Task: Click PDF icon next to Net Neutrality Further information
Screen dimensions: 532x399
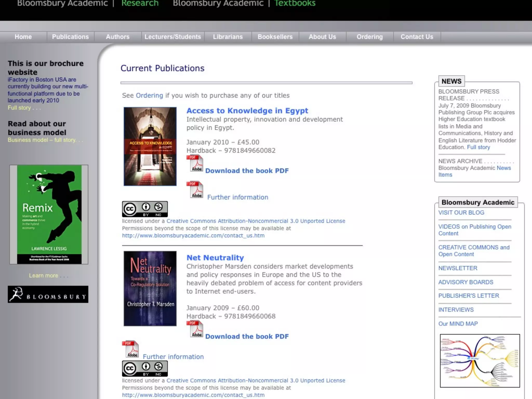Action: (x=130, y=349)
